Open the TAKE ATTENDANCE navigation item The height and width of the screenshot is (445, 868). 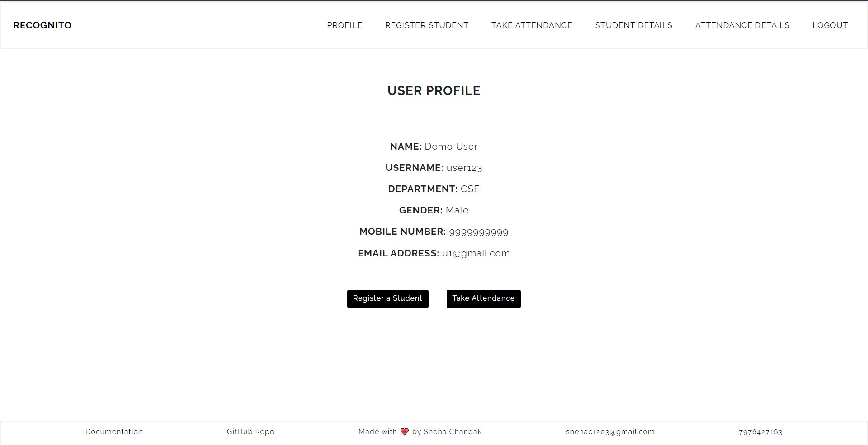point(532,25)
